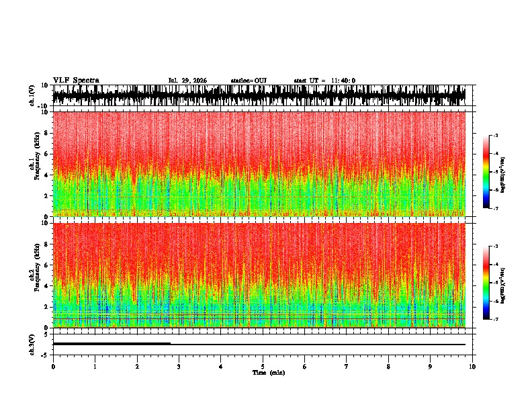Click the date "Jul 29, 2026" header

[x=187, y=81]
